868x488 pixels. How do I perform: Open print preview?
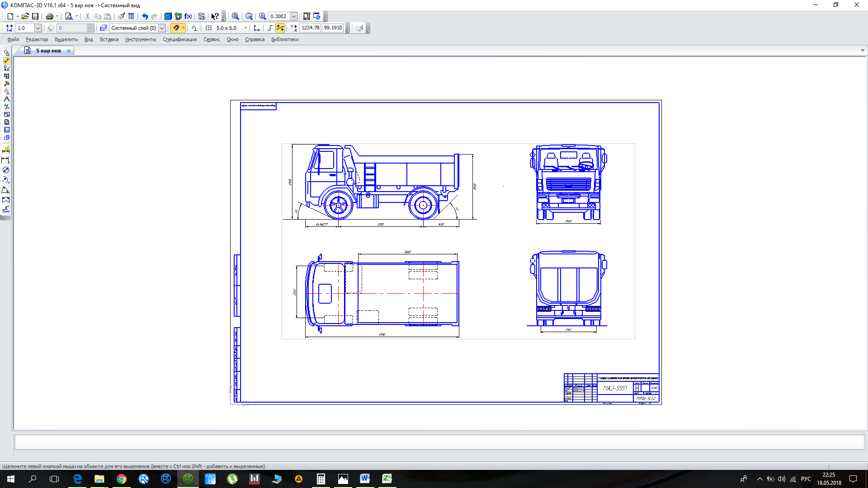(69, 16)
